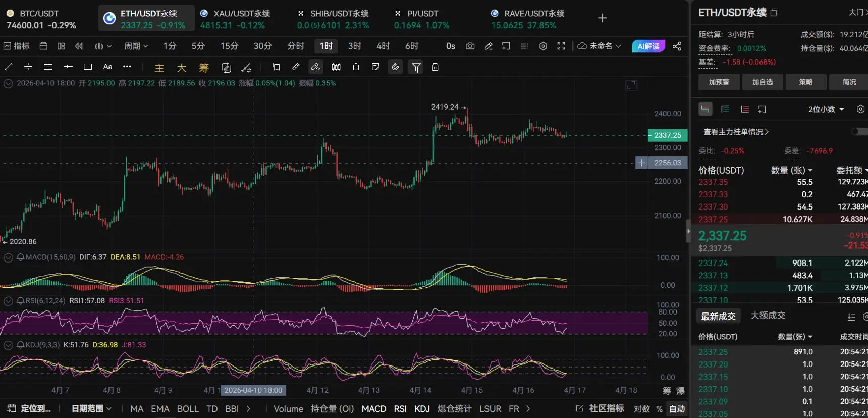Expand the 日期范围 date range dropdown

point(91,408)
